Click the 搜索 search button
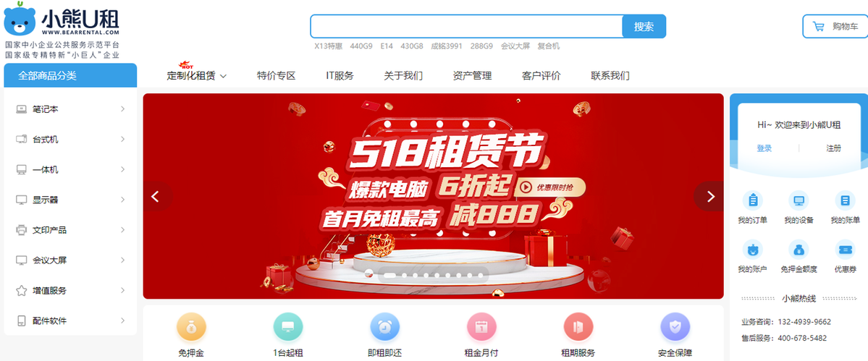This screenshot has height=361, width=868. 644,27
